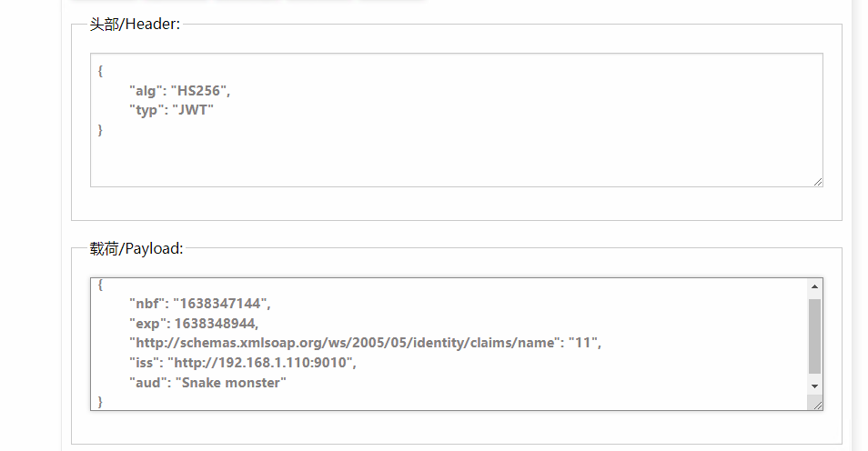The image size is (868, 451).
Task: Click the "HS256" algorithm value
Action: coord(198,91)
